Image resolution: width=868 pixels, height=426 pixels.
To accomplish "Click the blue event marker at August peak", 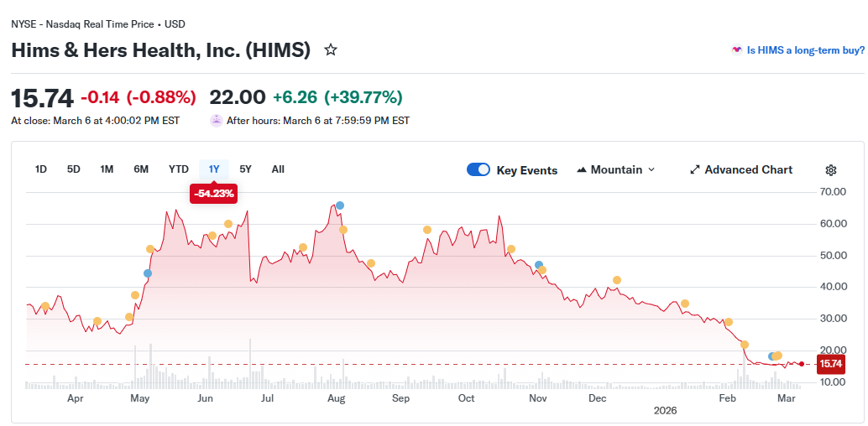I will tap(340, 205).
